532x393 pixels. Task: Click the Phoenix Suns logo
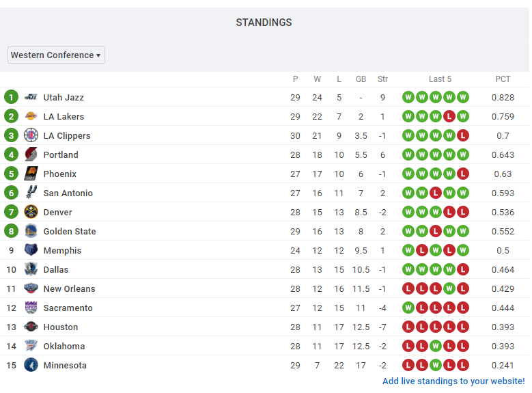coord(31,174)
